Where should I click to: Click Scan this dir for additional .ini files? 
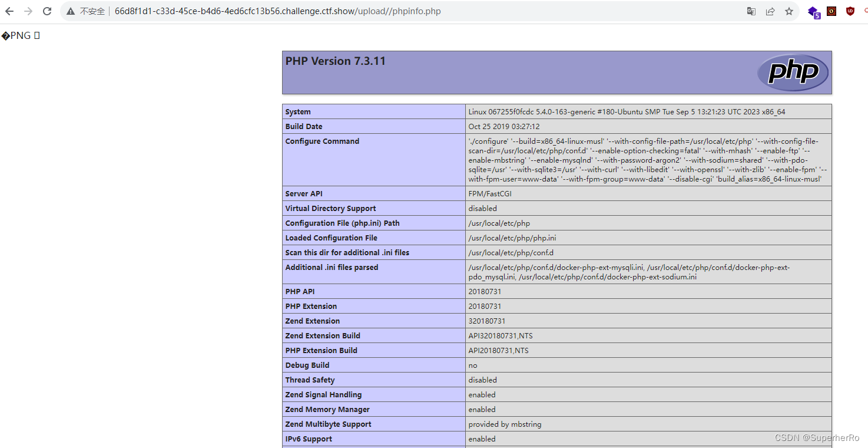click(347, 253)
